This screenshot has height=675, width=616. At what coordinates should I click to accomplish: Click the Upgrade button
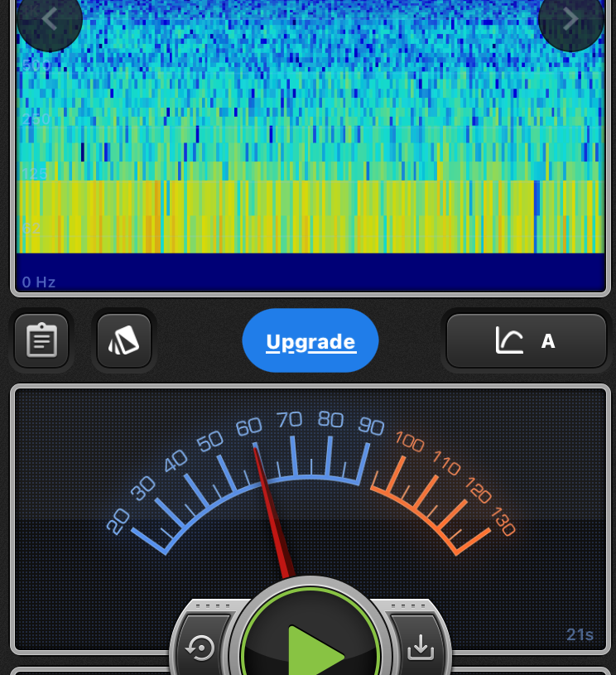pos(310,341)
